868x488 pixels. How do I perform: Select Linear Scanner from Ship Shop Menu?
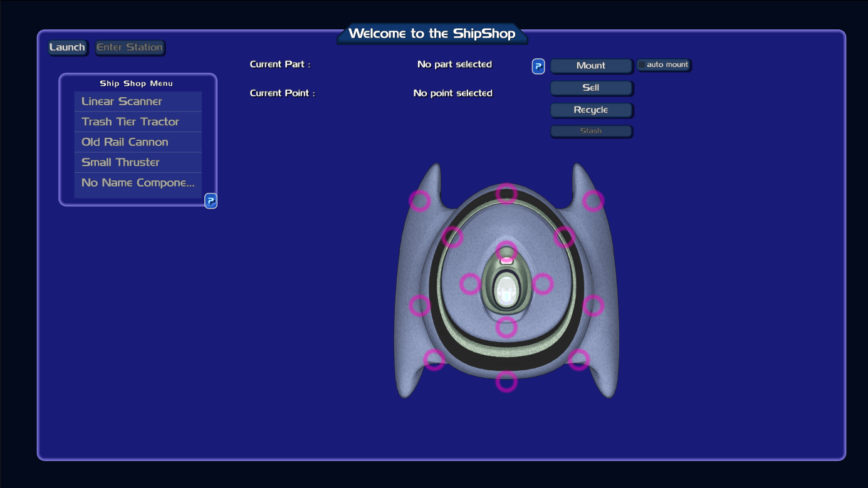pos(138,101)
